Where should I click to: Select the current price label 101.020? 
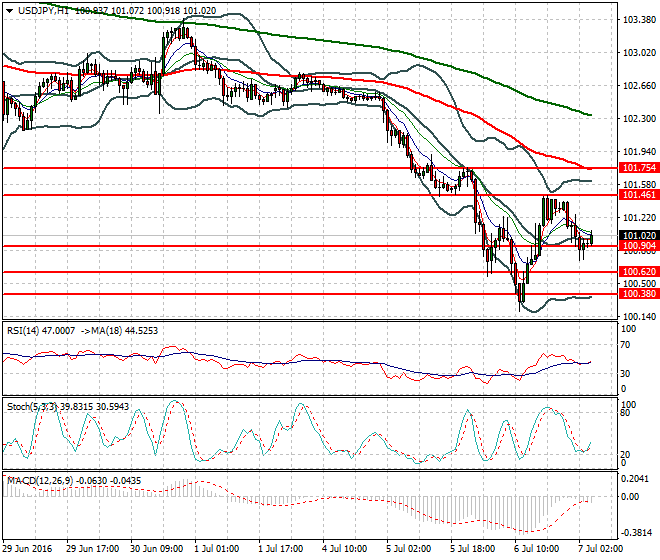pos(639,235)
